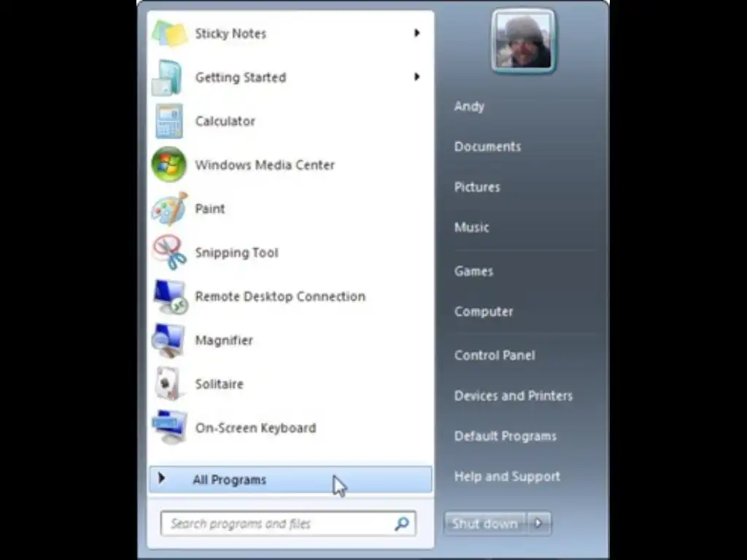Select the Sticky Notes label
Image resolution: width=747 pixels, height=560 pixels.
231,34
